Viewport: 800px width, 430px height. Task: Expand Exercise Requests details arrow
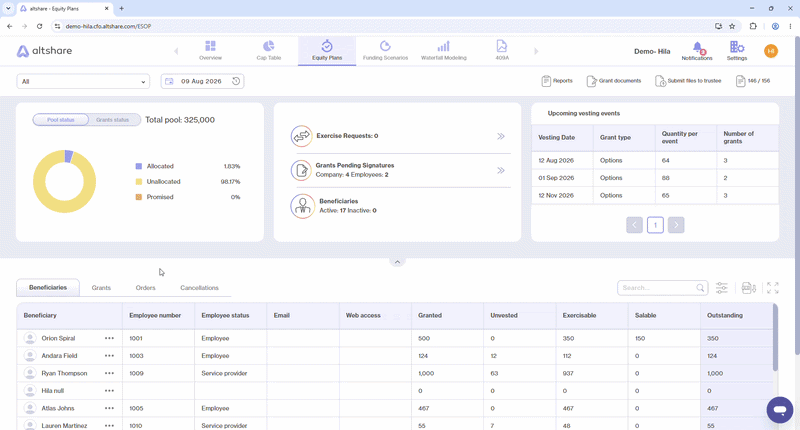click(501, 136)
